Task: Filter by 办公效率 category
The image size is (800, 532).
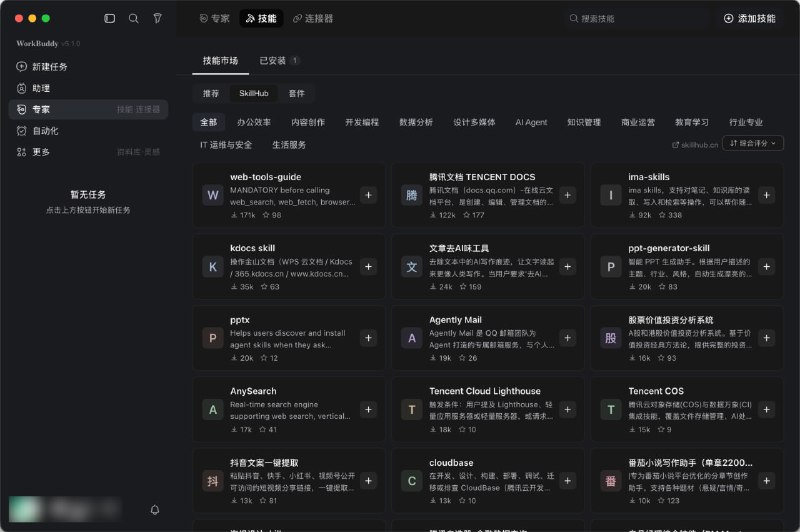Action: (254, 122)
